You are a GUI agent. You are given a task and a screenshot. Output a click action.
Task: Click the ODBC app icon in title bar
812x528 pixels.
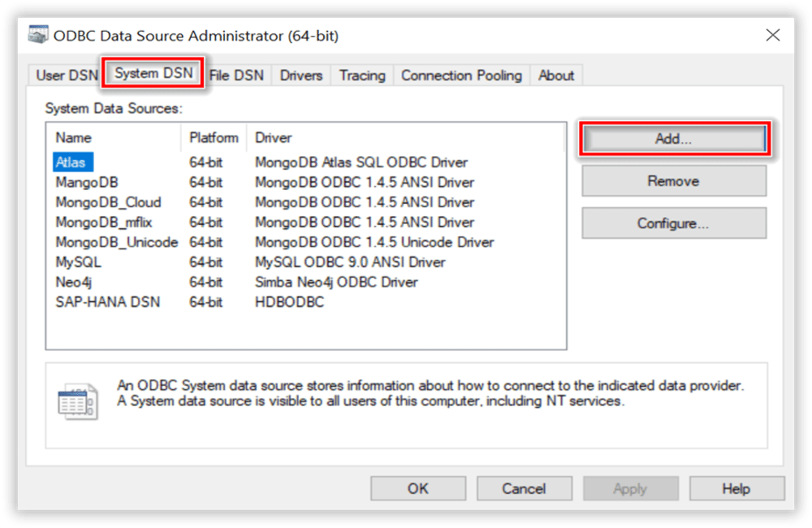pyautogui.click(x=38, y=36)
